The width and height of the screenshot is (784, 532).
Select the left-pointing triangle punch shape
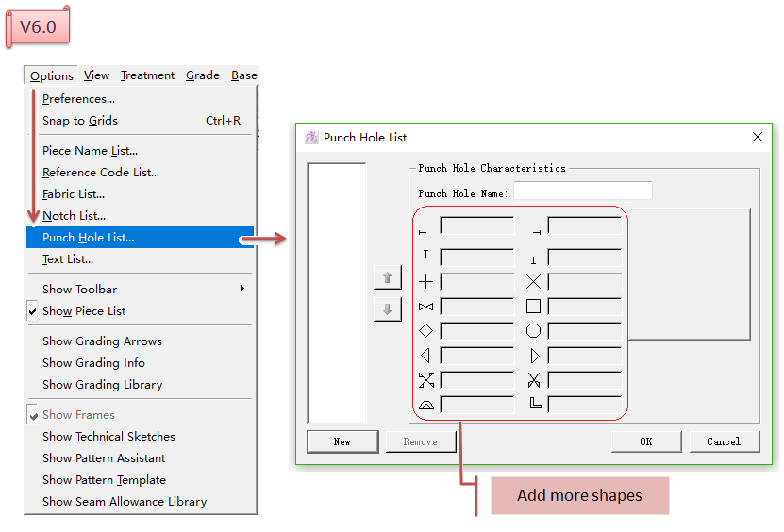(425, 356)
